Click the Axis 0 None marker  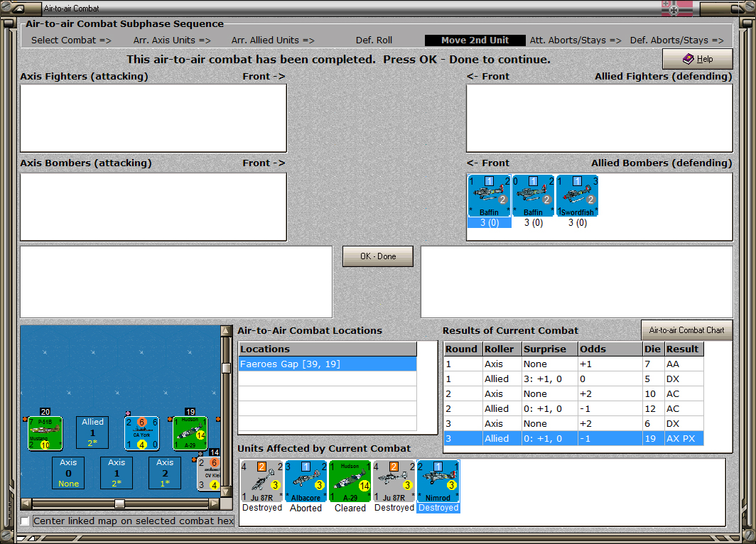pos(68,473)
